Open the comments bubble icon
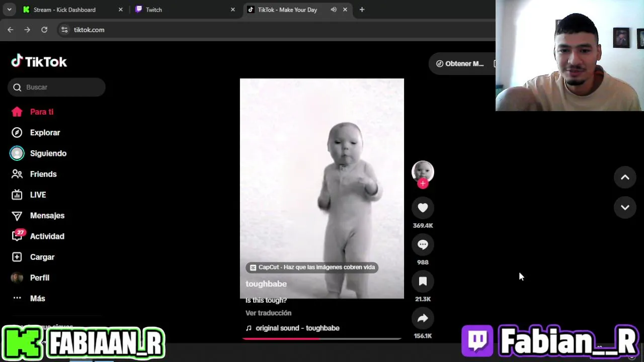 423,244
